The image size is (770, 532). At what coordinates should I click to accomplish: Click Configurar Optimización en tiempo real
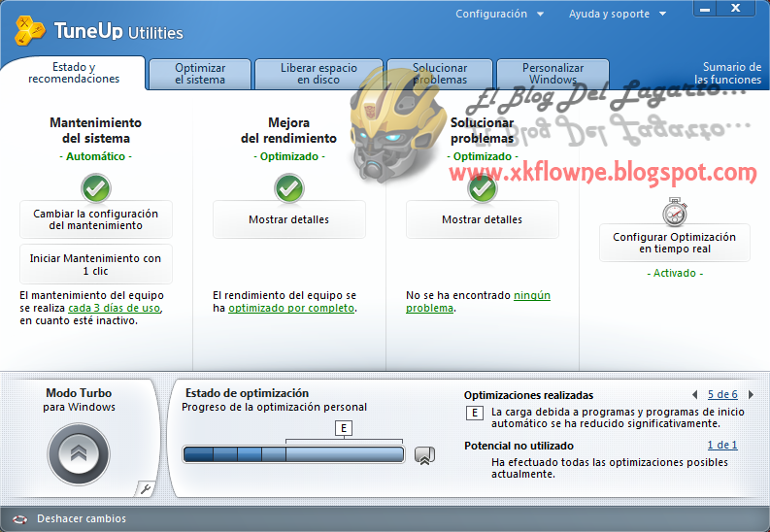[x=675, y=243]
